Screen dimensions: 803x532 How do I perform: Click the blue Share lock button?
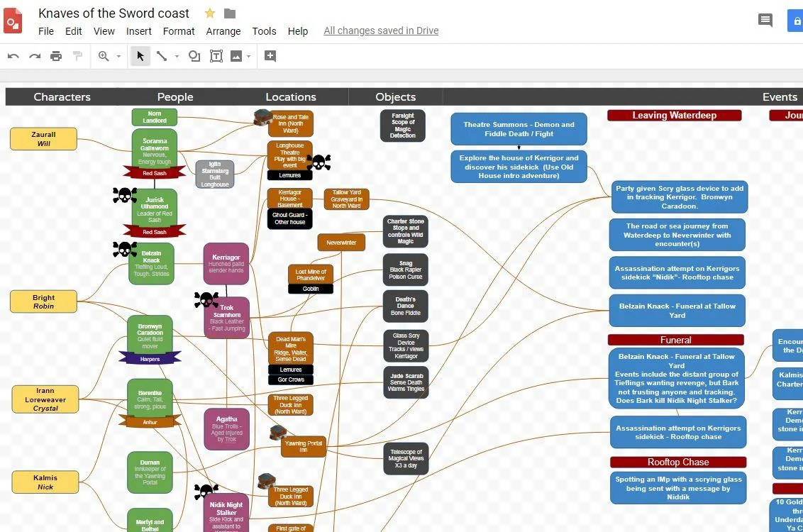(x=795, y=21)
